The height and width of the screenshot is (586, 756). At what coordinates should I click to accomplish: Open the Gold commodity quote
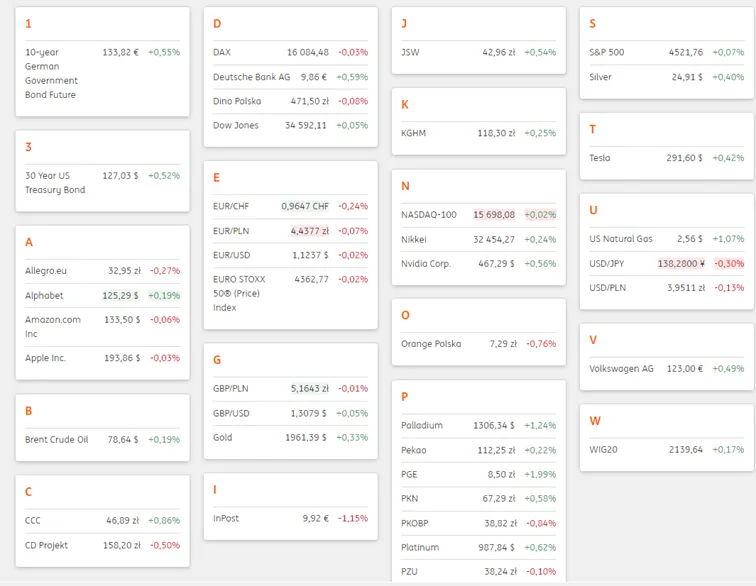[x=290, y=437]
